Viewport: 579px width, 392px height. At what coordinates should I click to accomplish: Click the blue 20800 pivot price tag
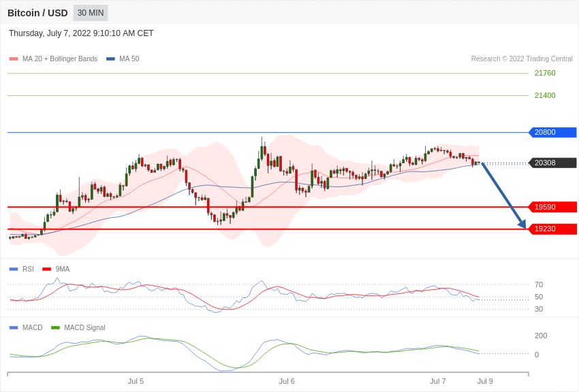pyautogui.click(x=553, y=132)
